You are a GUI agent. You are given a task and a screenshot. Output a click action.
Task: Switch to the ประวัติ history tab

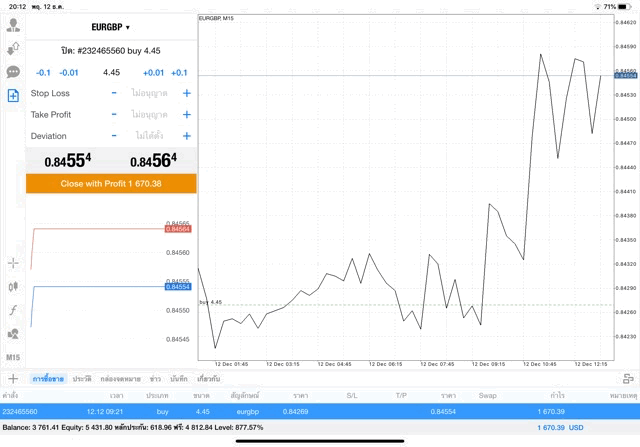coord(82,379)
